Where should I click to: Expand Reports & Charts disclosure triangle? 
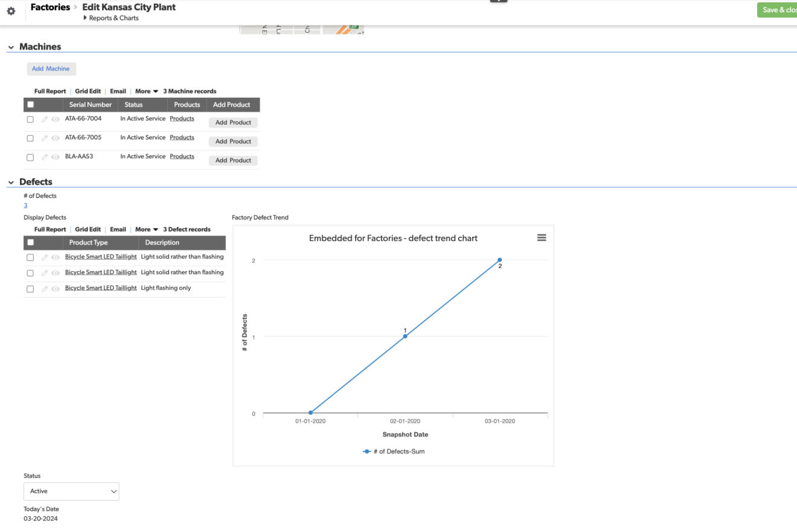85,18
